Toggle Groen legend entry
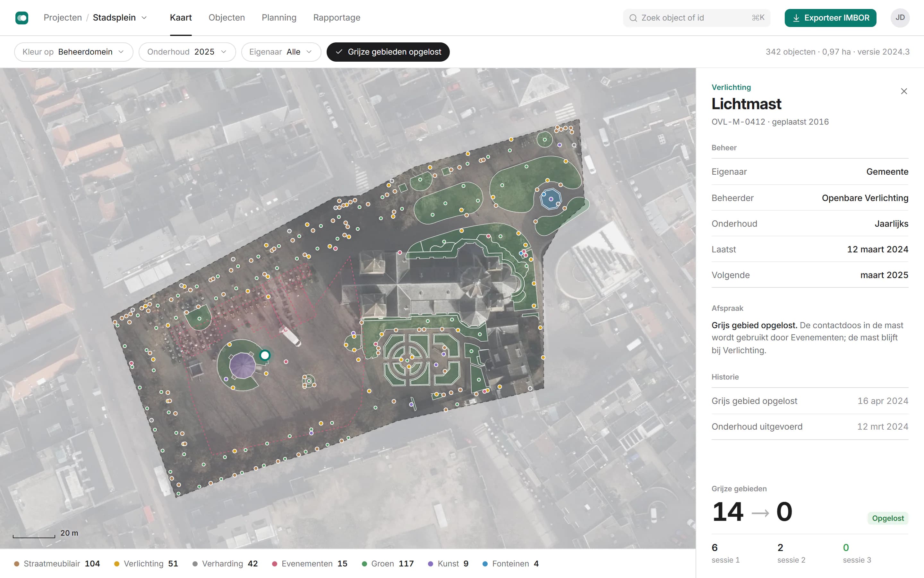The height and width of the screenshot is (578, 924). 388,564
